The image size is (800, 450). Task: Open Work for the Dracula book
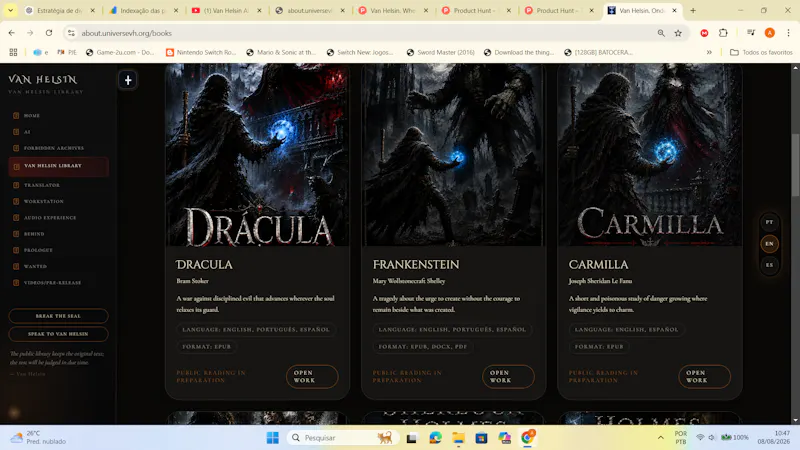tap(312, 377)
